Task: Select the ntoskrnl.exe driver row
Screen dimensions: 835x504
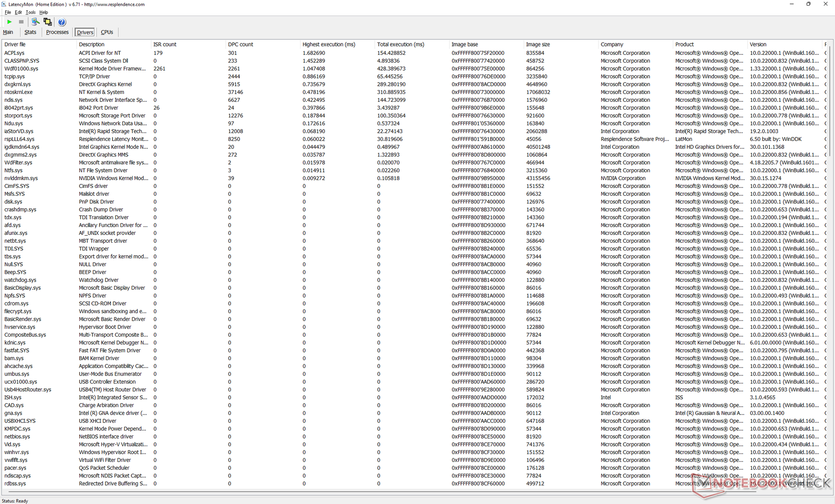Action: click(x=19, y=92)
